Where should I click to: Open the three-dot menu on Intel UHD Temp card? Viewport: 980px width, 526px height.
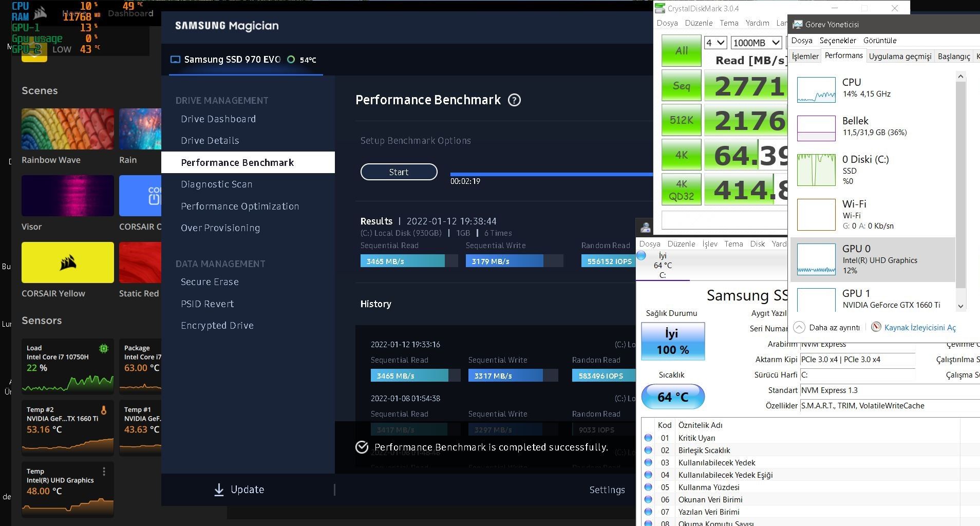[104, 472]
